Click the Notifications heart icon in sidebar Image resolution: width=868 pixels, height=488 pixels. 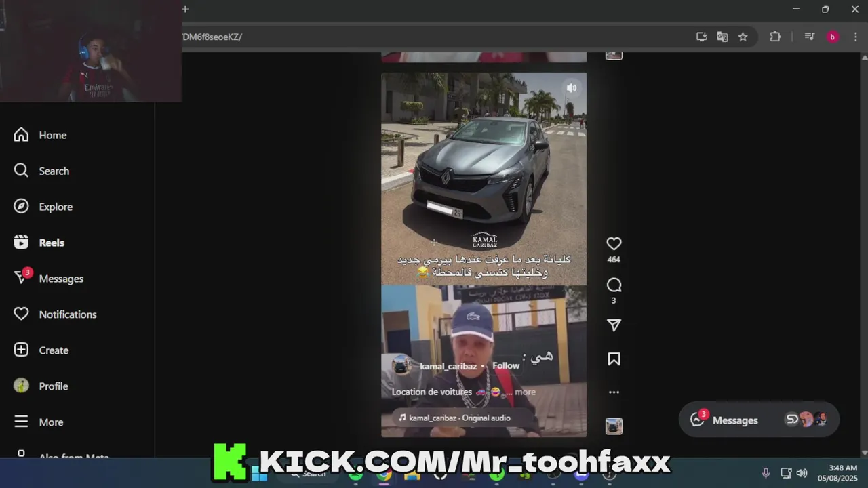[21, 314]
